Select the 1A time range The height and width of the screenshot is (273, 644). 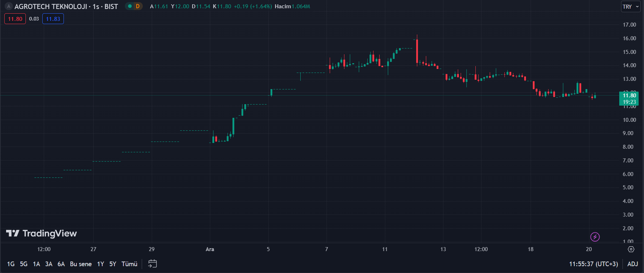tap(36, 264)
